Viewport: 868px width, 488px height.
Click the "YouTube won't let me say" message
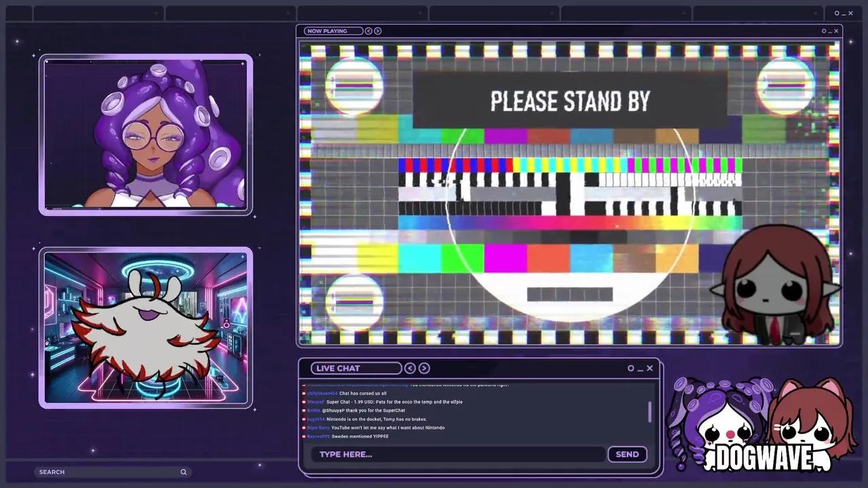pyautogui.click(x=388, y=428)
